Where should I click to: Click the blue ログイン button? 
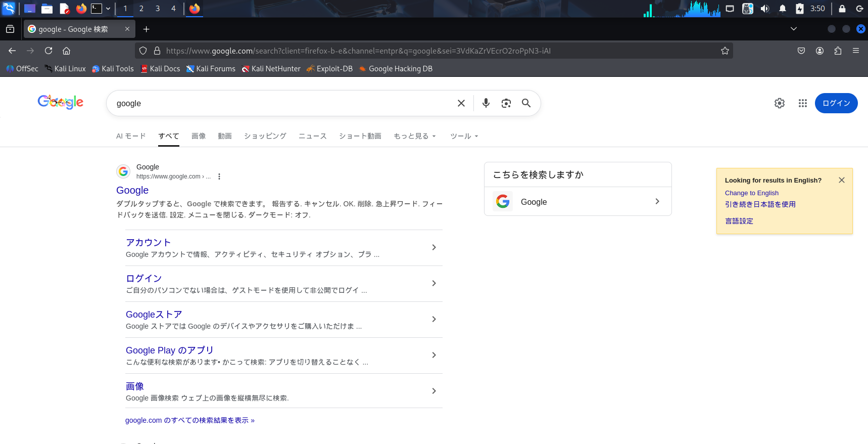836,103
